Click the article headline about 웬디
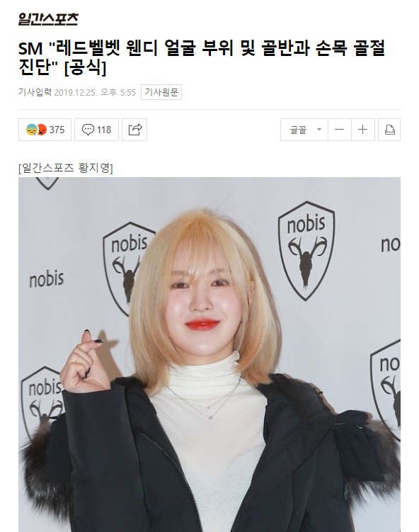The height and width of the screenshot is (532, 419). (202, 57)
